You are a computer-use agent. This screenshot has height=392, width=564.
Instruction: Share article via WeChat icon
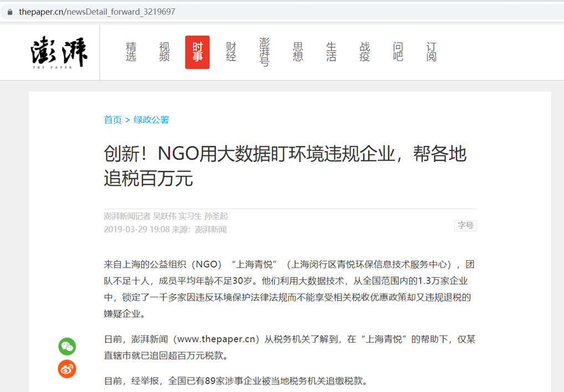coord(68,346)
